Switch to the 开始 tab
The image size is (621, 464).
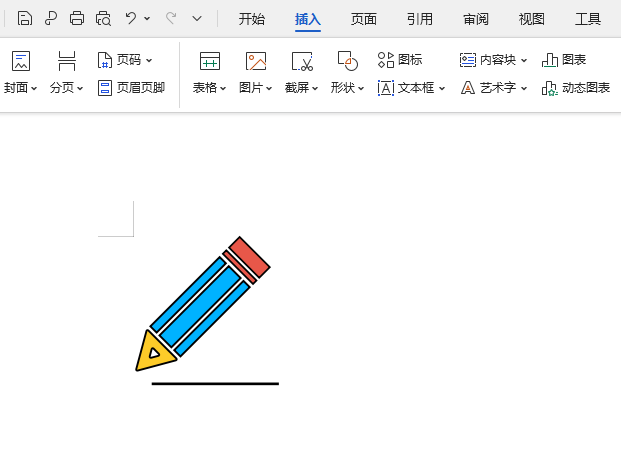(x=251, y=19)
